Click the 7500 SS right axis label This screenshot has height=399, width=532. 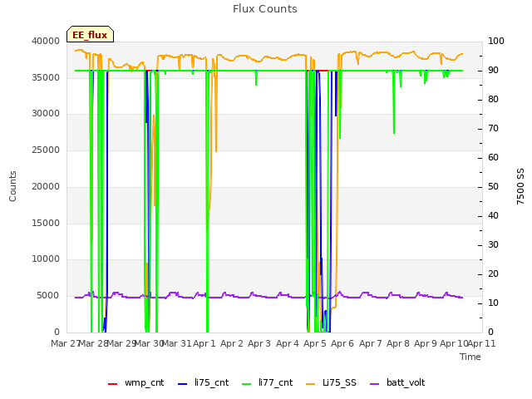520,186
